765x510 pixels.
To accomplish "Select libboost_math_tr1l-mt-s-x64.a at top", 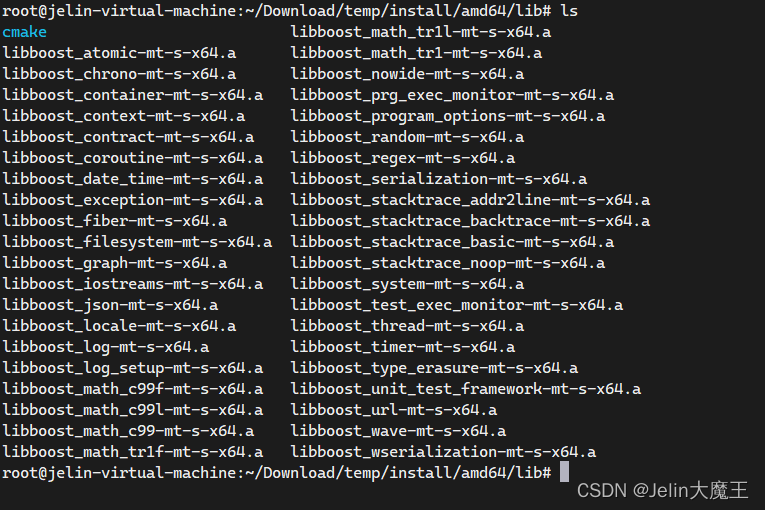I will point(421,32).
